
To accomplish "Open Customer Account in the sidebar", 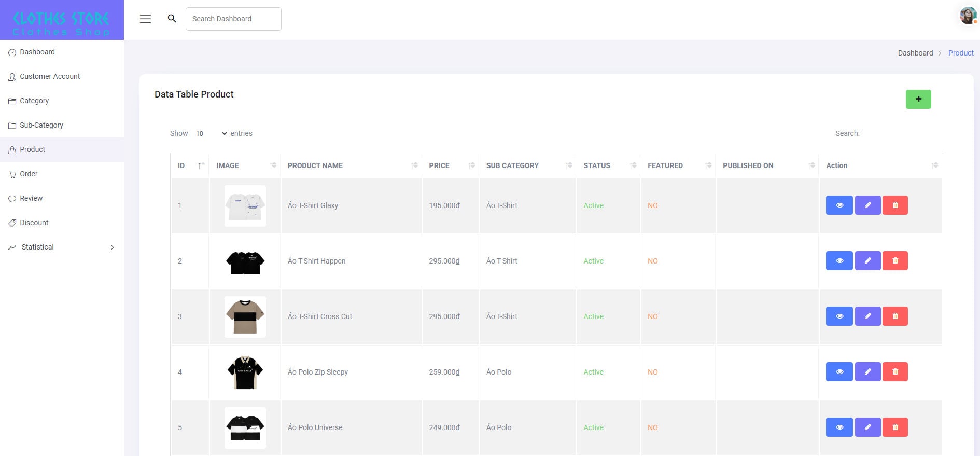I will [50, 76].
